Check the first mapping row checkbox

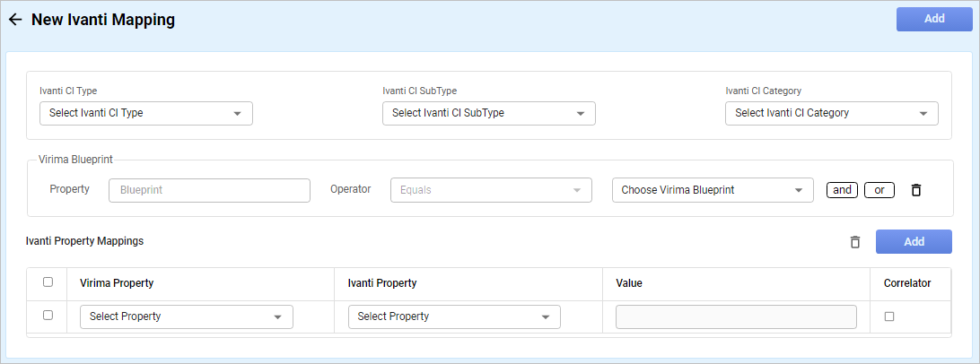[48, 316]
